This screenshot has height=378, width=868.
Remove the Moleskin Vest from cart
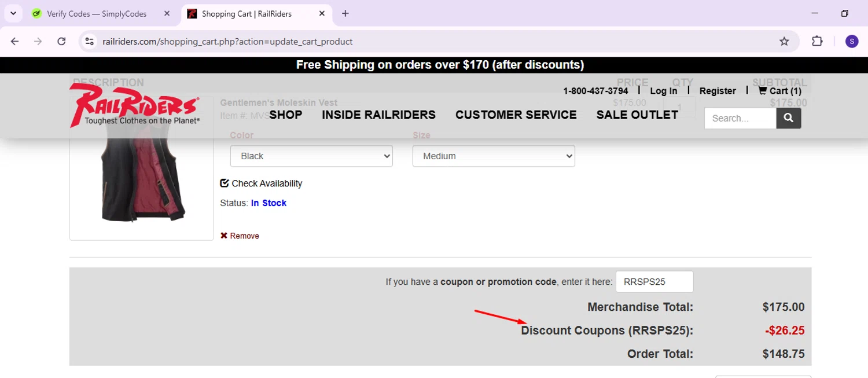tap(240, 236)
